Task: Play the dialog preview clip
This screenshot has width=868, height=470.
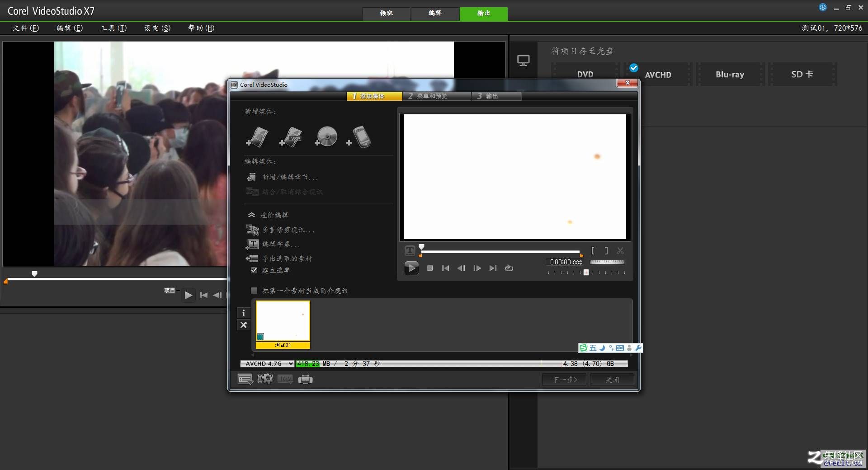Action: pyautogui.click(x=411, y=268)
